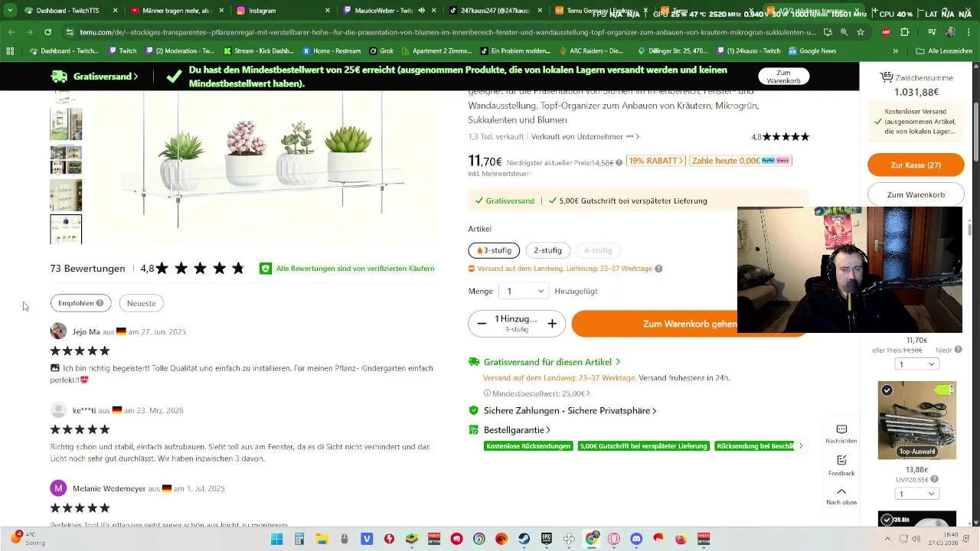Image resolution: width=980 pixels, height=551 pixels.
Task: Sort reviews by Neueste
Action: tap(141, 303)
